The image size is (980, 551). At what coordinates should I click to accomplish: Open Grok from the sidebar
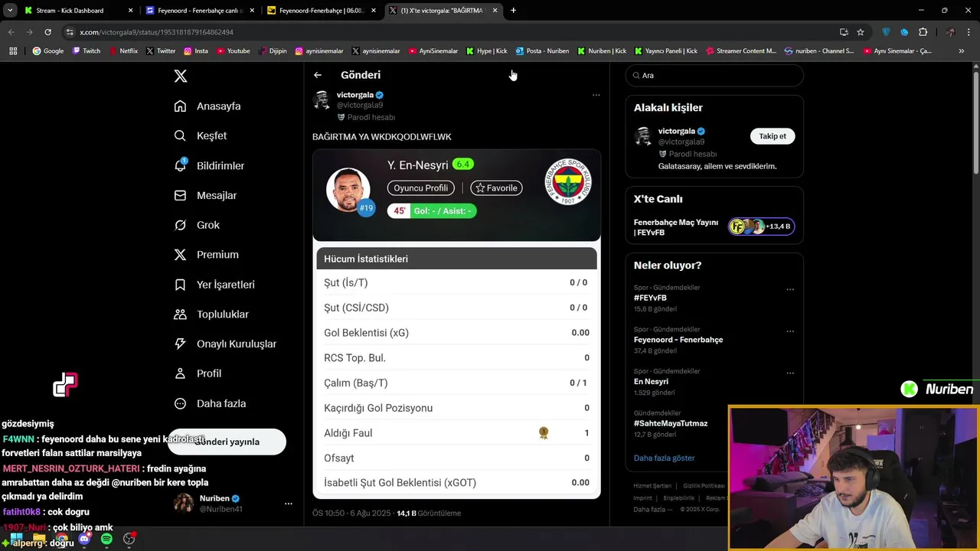(x=197, y=225)
